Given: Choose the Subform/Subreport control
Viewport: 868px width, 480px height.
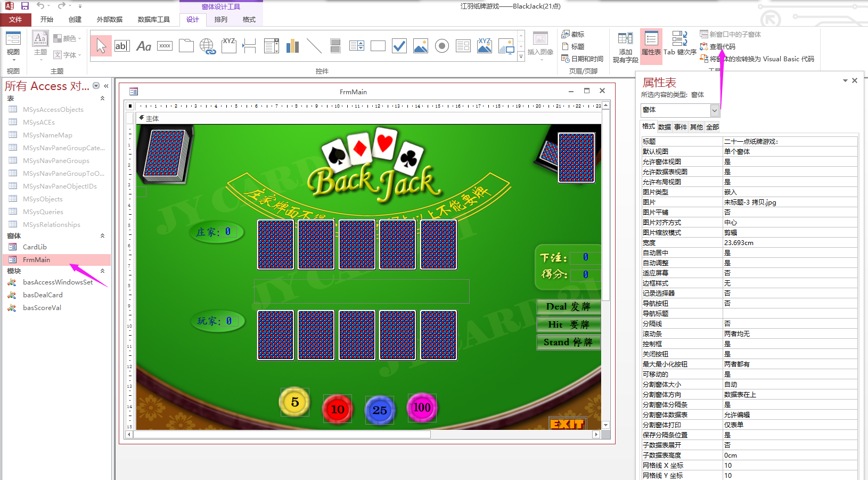Looking at the screenshot, I should 463,46.
